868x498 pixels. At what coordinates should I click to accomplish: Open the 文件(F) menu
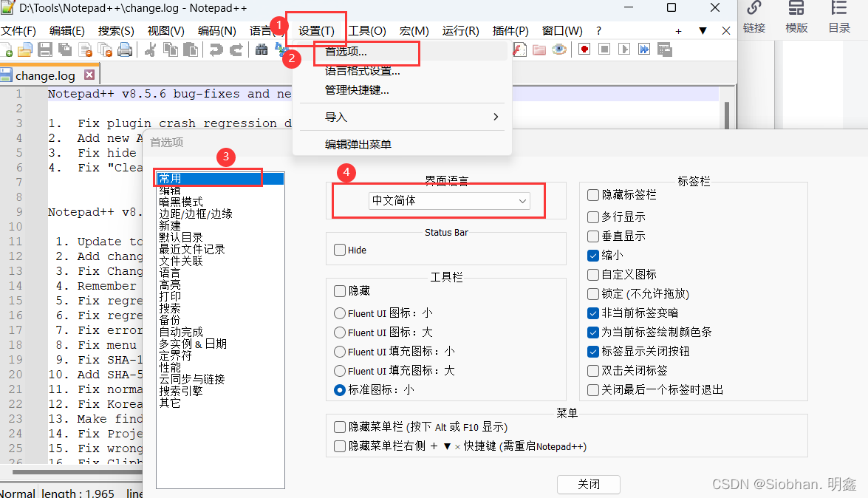18,31
